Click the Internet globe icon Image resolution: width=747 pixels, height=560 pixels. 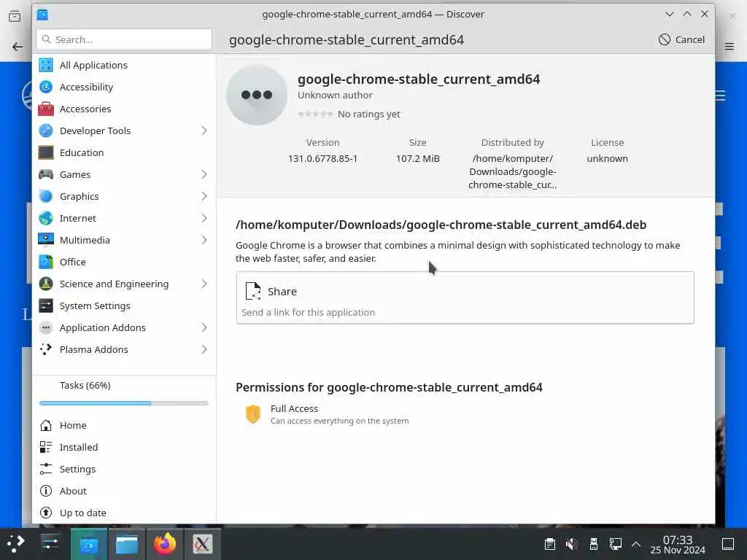click(46, 218)
